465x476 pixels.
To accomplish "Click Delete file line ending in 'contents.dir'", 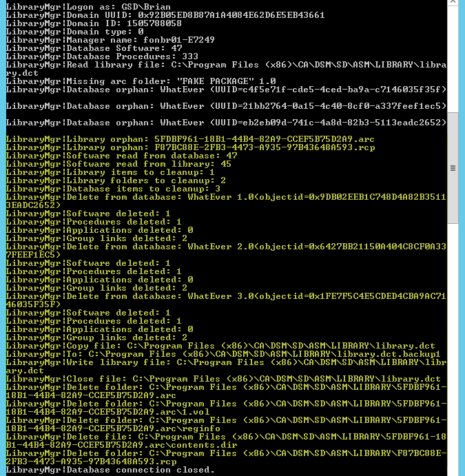I will point(226,441).
